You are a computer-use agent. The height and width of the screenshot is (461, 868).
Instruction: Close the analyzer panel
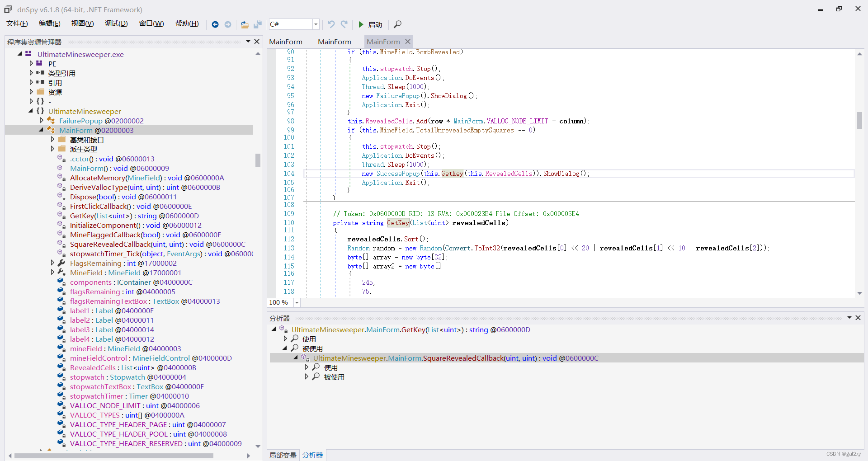pyautogui.click(x=858, y=318)
